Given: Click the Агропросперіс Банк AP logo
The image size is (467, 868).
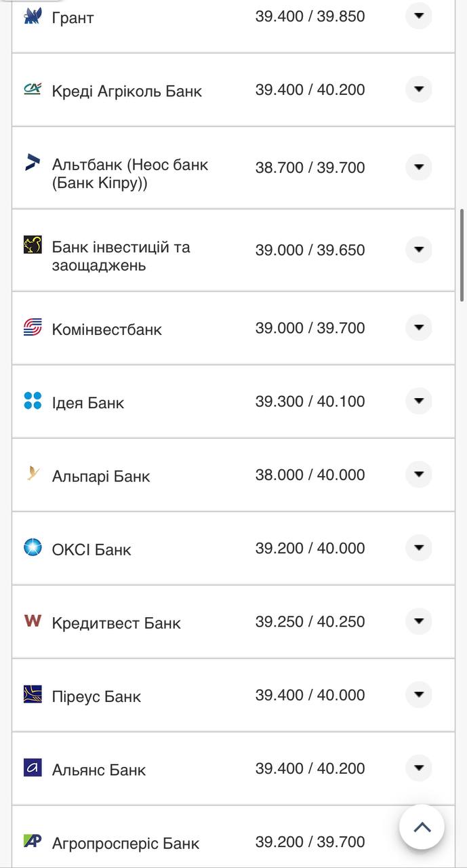Looking at the screenshot, I should (x=32, y=840).
